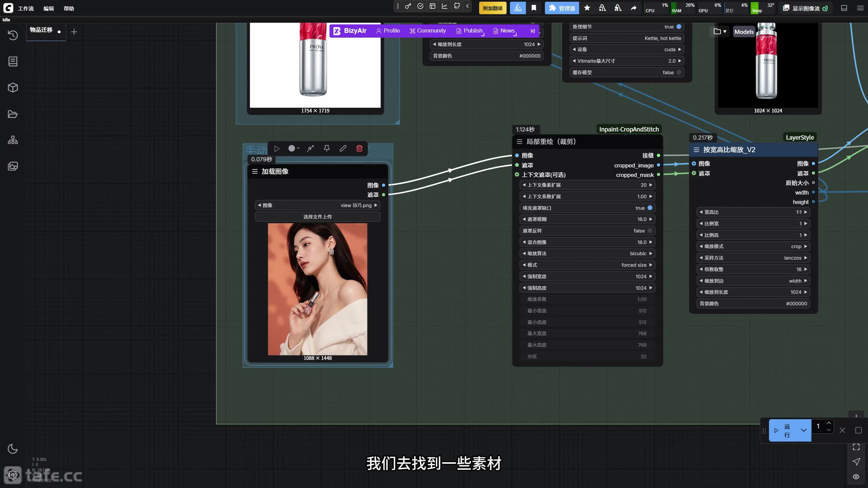Open the image gallery sidebar icon
This screenshot has height=488, width=868.
click(x=13, y=166)
